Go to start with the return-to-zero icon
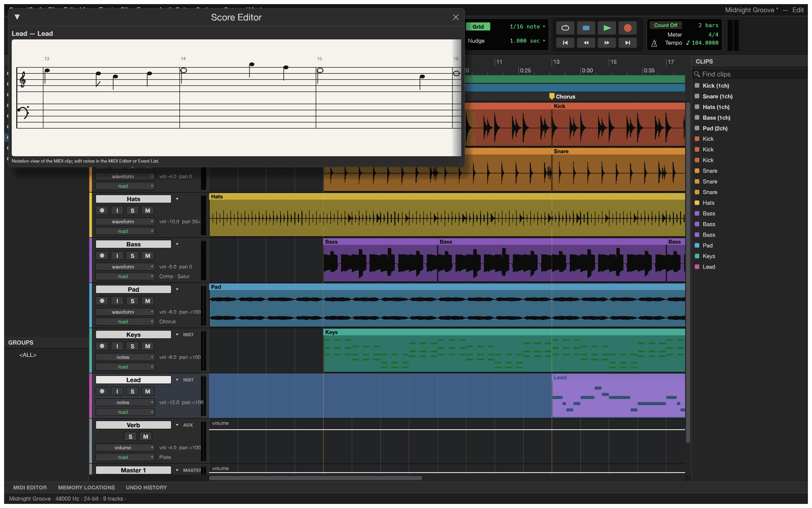812x508 pixels. pos(565,43)
